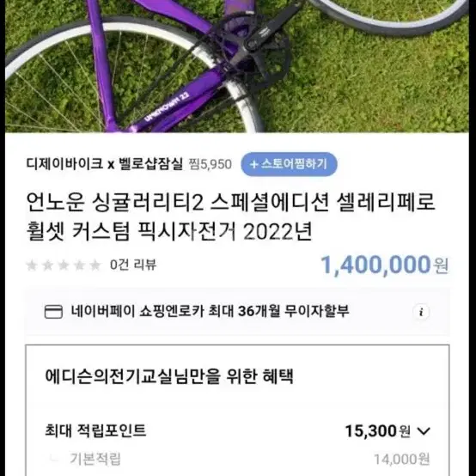Open the 최대 적립포인트 label
The width and height of the screenshot is (476, 476).
[x=95, y=430]
